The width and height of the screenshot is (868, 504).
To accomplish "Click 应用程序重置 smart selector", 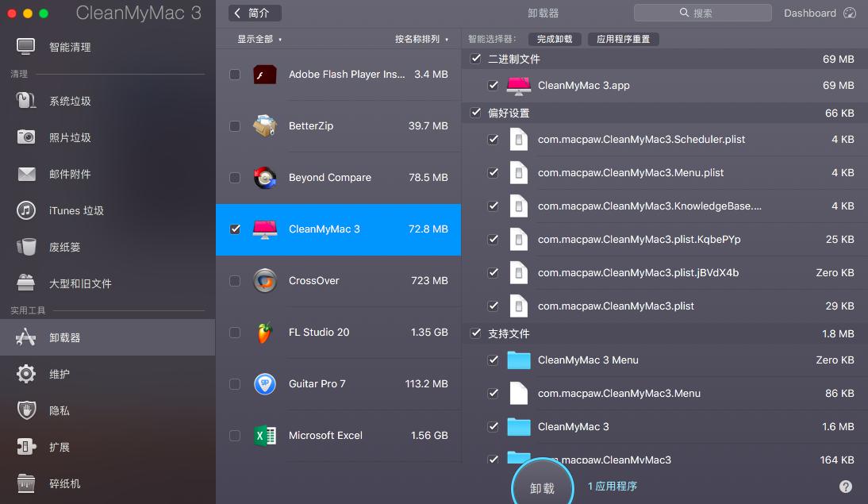I will (x=623, y=39).
